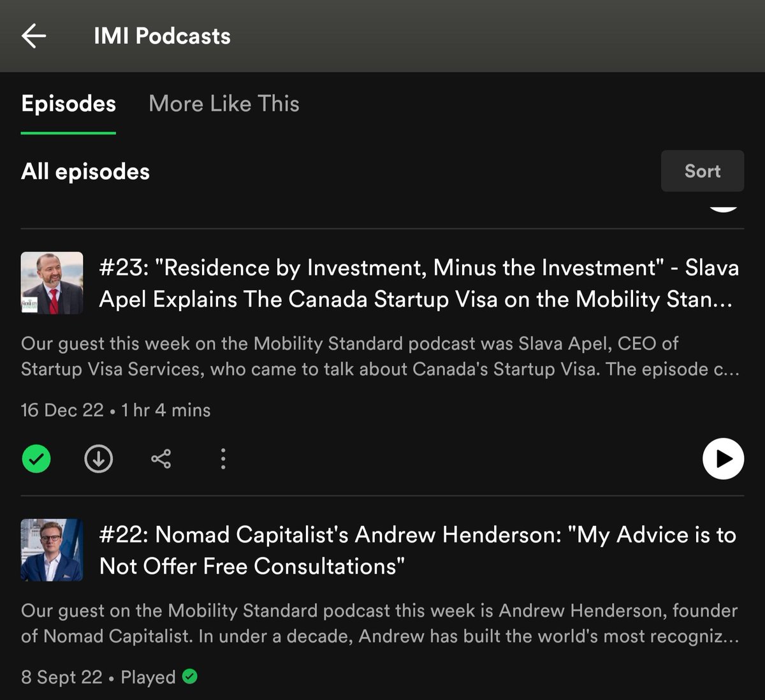The image size is (765, 700).
Task: Click the 'IMI Podcasts' header title
Action: tap(162, 36)
